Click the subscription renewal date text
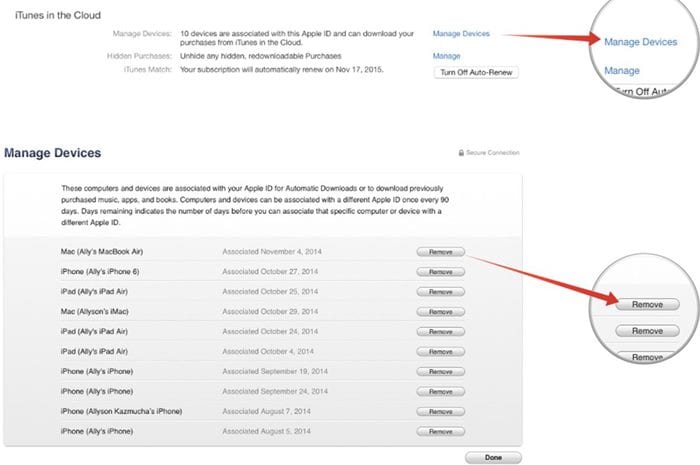This screenshot has width=700, height=465. point(282,70)
